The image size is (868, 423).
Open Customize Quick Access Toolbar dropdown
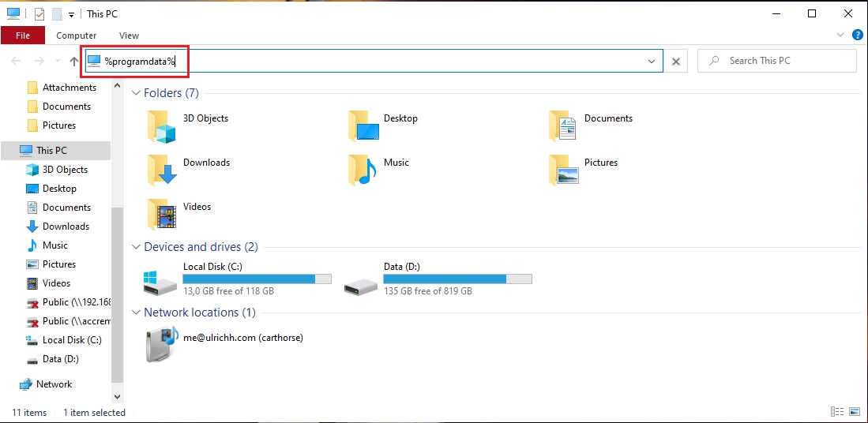click(71, 15)
